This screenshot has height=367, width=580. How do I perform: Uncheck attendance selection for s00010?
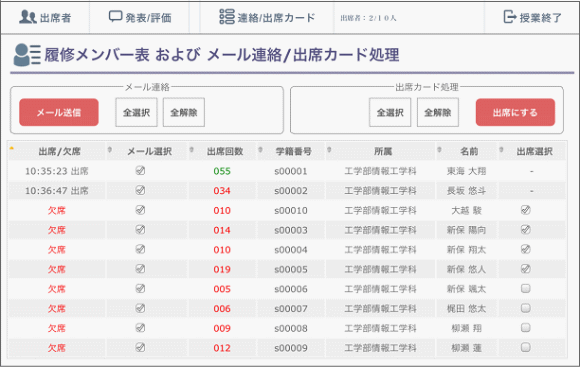point(526,210)
